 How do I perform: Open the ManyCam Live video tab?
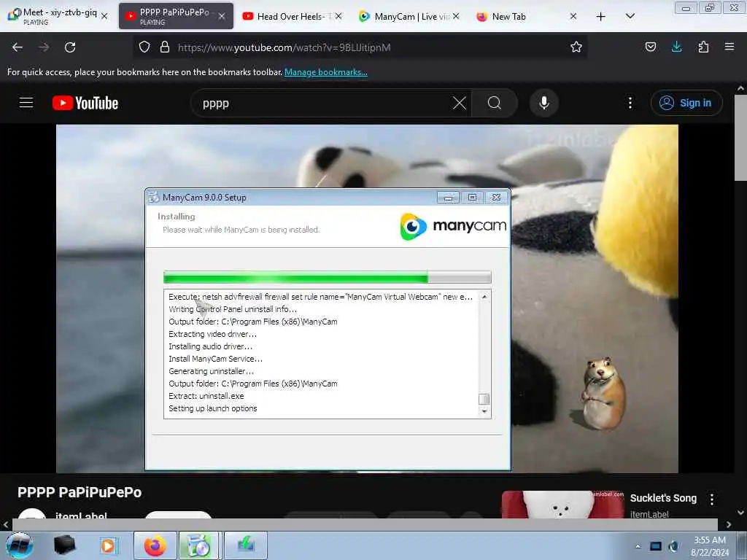pyautogui.click(x=409, y=16)
